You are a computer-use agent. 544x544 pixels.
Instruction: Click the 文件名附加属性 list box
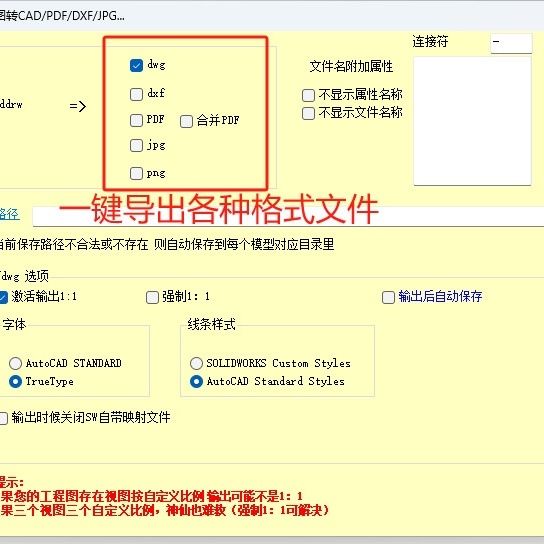(x=472, y=121)
